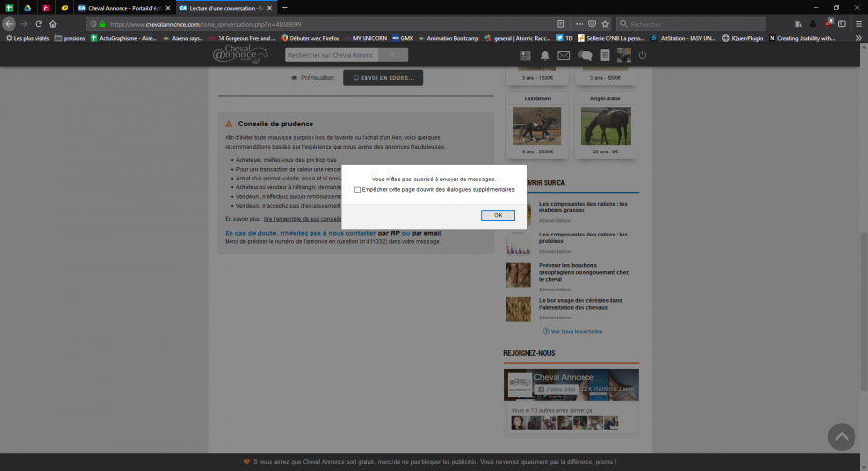Screen dimensions: 868x471
Task: Switch to 'Cheval Annonce - Portail' tab
Action: click(128, 7)
